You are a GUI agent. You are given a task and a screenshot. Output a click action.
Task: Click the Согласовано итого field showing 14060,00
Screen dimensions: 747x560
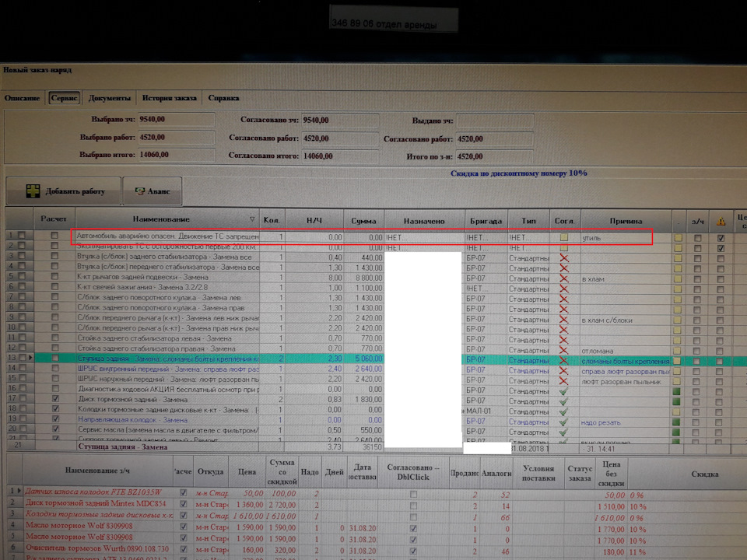coord(340,156)
